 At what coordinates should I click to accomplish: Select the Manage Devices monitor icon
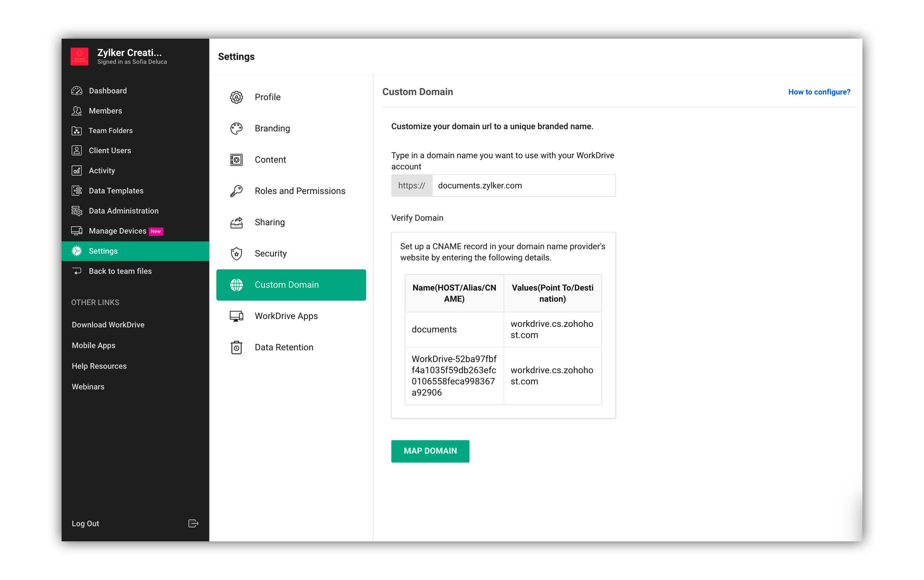point(77,231)
